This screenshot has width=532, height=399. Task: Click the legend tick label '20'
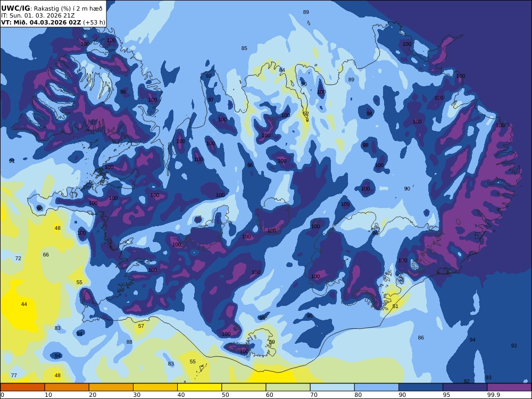[x=93, y=395]
